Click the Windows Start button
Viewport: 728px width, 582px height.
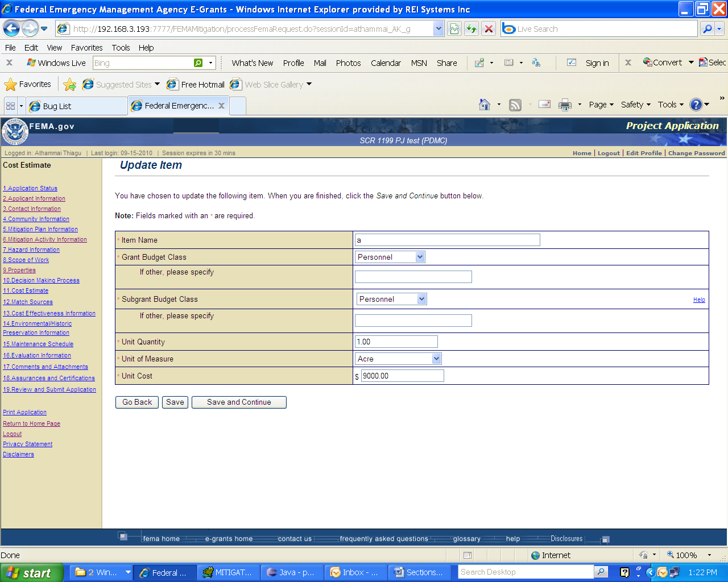click(30, 572)
